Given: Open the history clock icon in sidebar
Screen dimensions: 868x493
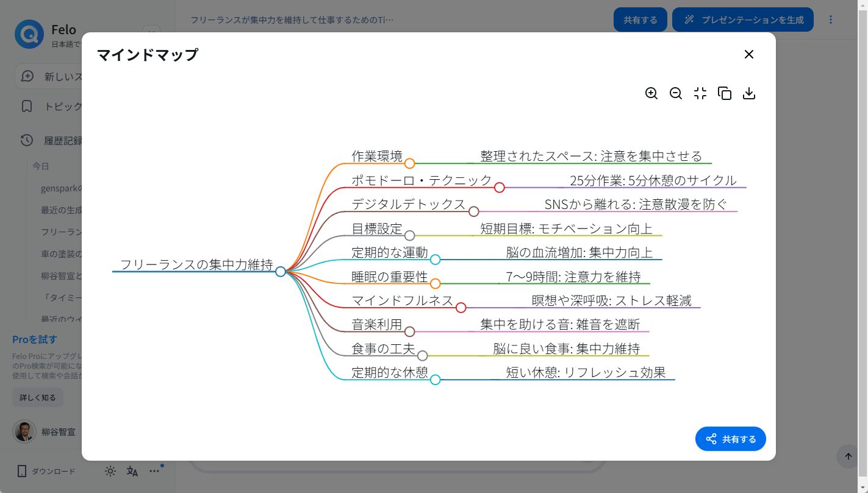Looking at the screenshot, I should click(x=27, y=140).
